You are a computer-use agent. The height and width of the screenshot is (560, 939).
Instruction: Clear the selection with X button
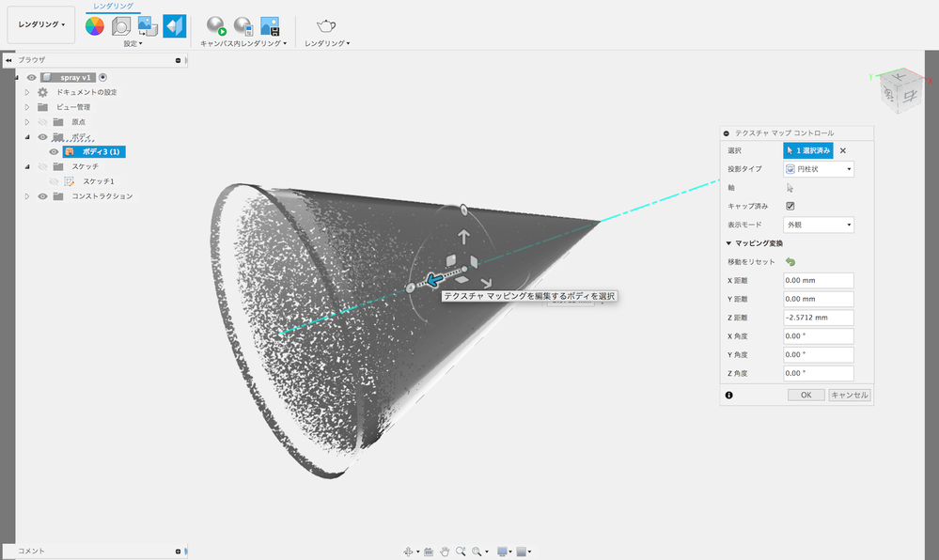click(842, 151)
